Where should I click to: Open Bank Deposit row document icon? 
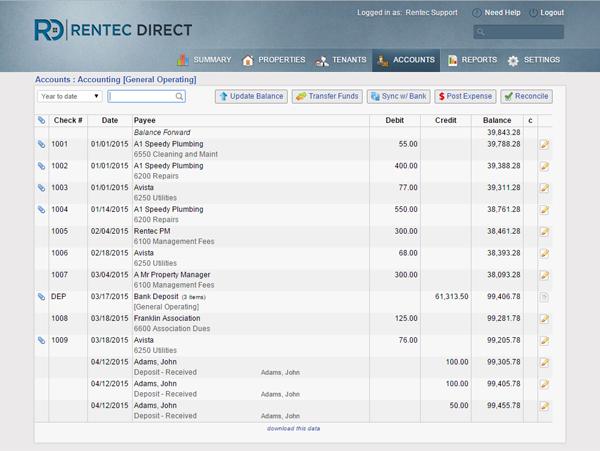click(x=545, y=297)
